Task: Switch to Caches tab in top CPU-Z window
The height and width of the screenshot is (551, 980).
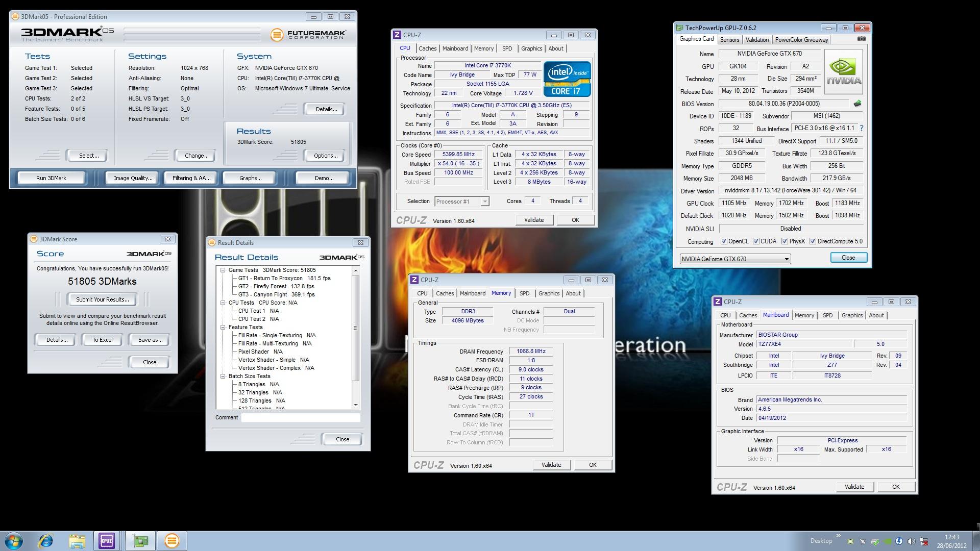Action: point(428,48)
